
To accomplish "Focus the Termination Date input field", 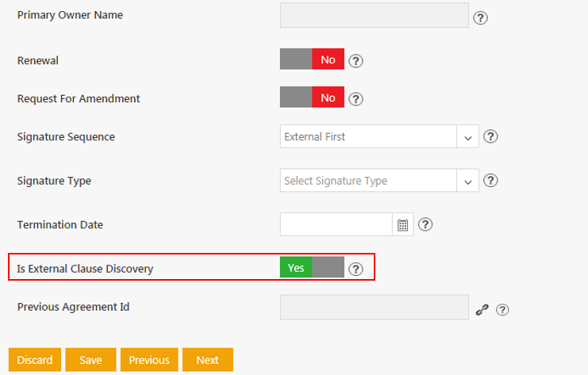I will coord(336,225).
